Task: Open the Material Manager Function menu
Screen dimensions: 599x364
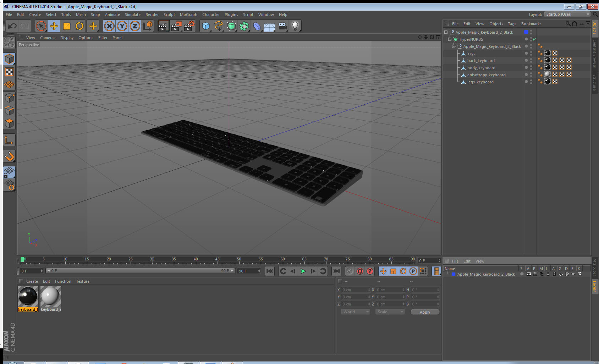Action: pyautogui.click(x=63, y=281)
